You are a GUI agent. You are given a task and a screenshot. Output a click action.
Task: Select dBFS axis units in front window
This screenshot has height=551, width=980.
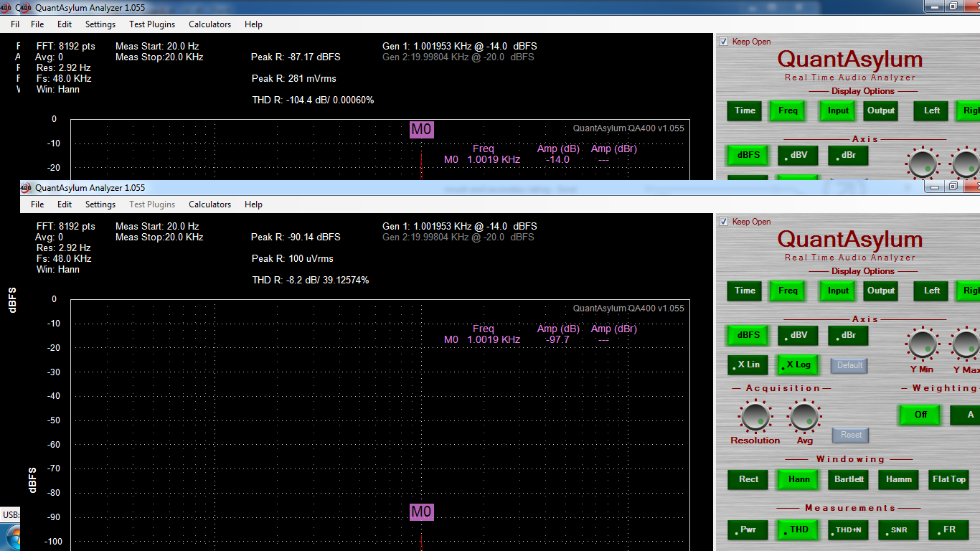(748, 335)
